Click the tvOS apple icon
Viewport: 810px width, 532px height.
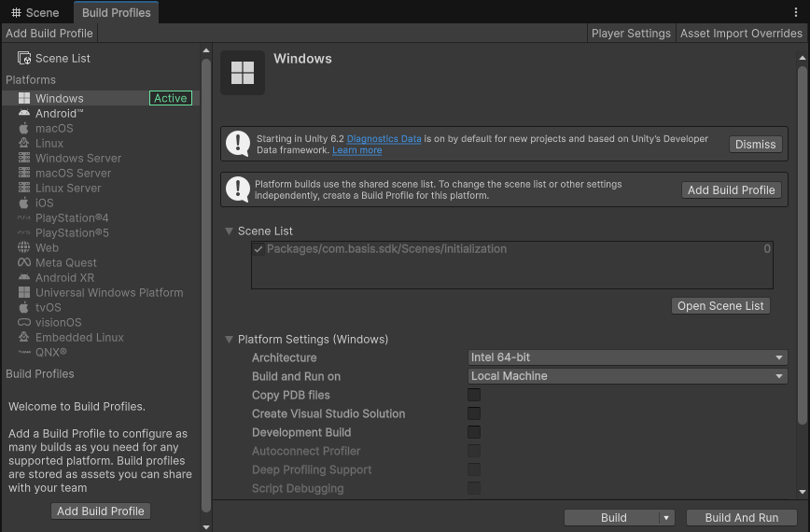(23, 307)
